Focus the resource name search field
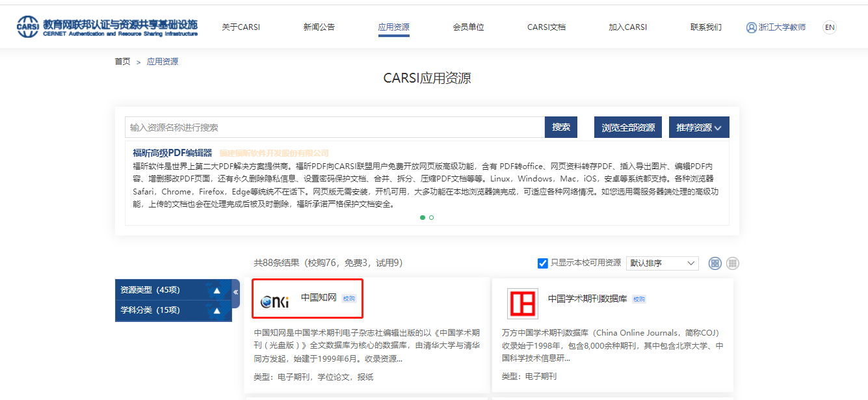868x400 pixels. [334, 127]
